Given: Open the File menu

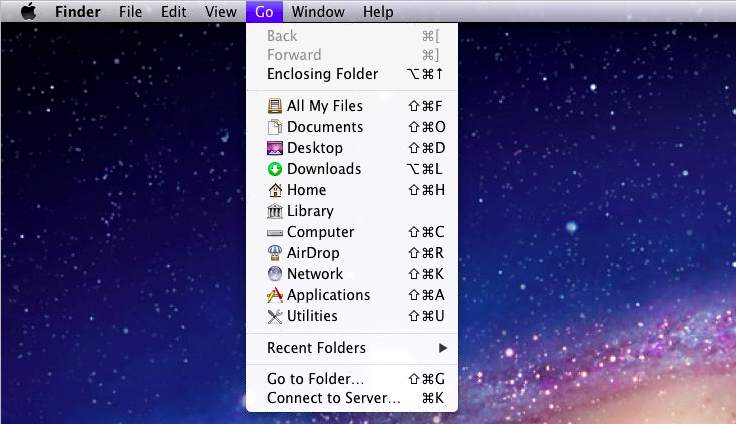Looking at the screenshot, I should [x=130, y=11].
